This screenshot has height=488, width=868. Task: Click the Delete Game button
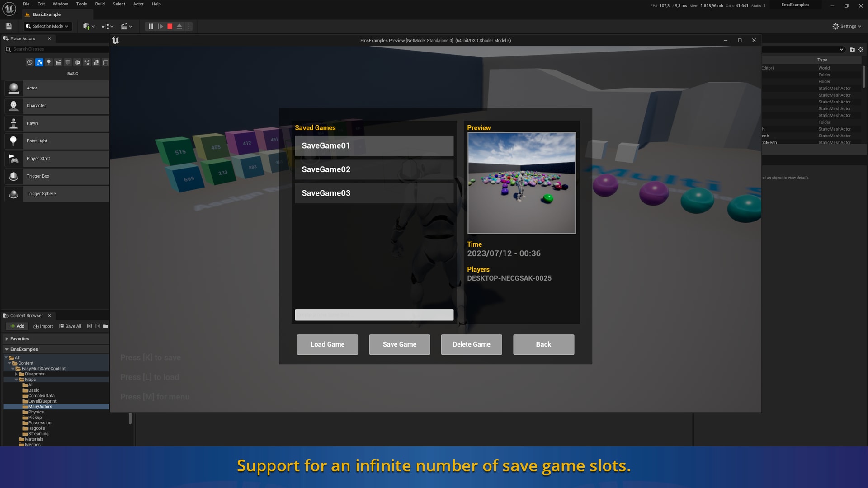click(x=471, y=344)
